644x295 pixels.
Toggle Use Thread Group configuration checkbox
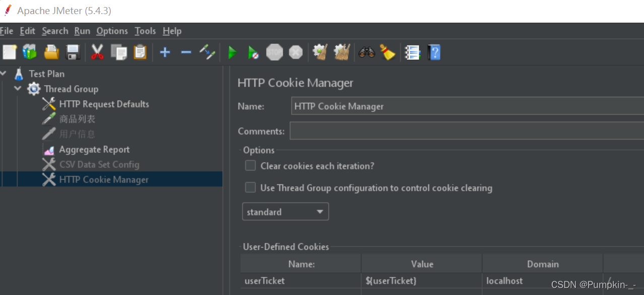click(250, 188)
